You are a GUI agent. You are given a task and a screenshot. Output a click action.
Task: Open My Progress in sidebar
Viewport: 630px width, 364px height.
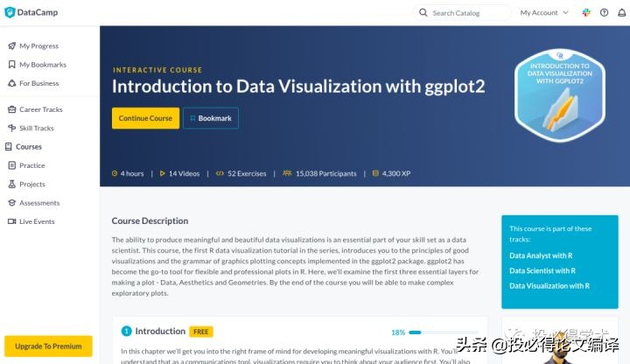[x=38, y=45]
